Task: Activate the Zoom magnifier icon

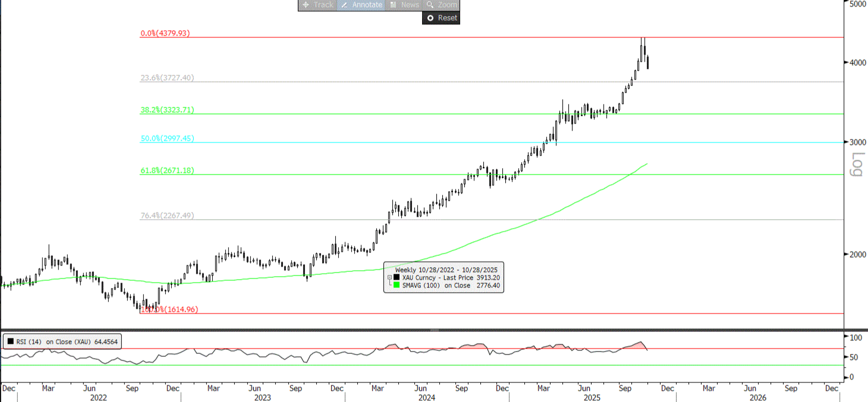Action: coord(430,5)
